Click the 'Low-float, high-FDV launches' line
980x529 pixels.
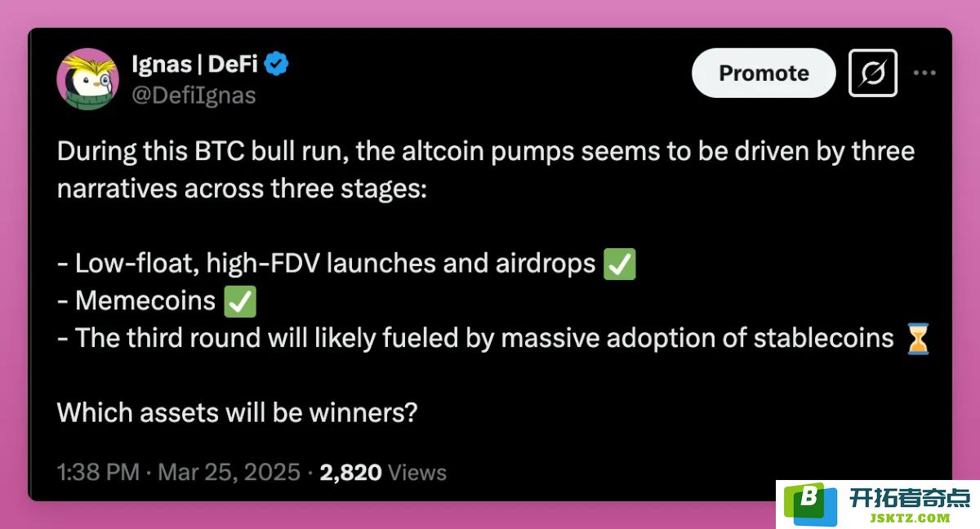coord(327,264)
